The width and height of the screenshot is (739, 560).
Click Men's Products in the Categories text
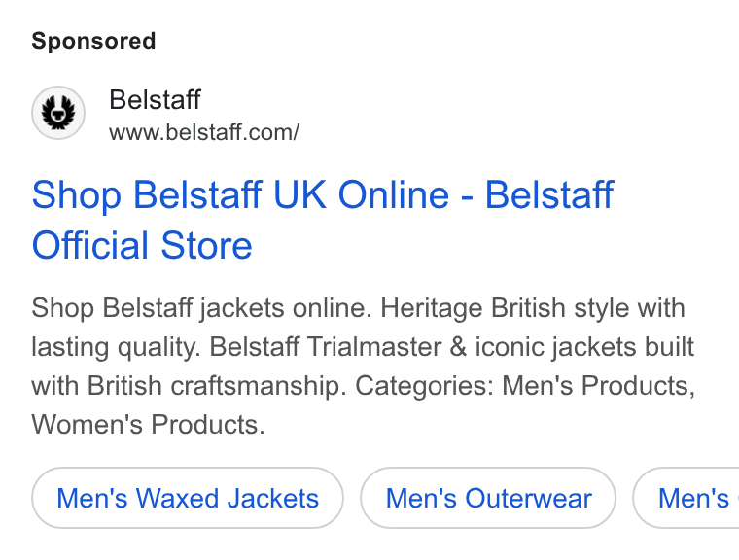[x=599, y=386]
